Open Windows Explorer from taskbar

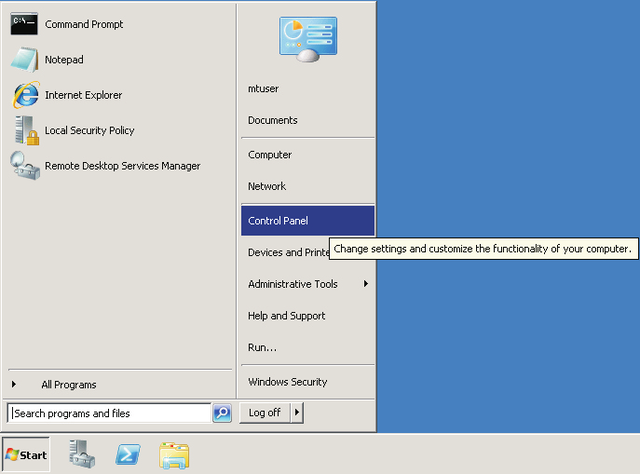point(174,455)
